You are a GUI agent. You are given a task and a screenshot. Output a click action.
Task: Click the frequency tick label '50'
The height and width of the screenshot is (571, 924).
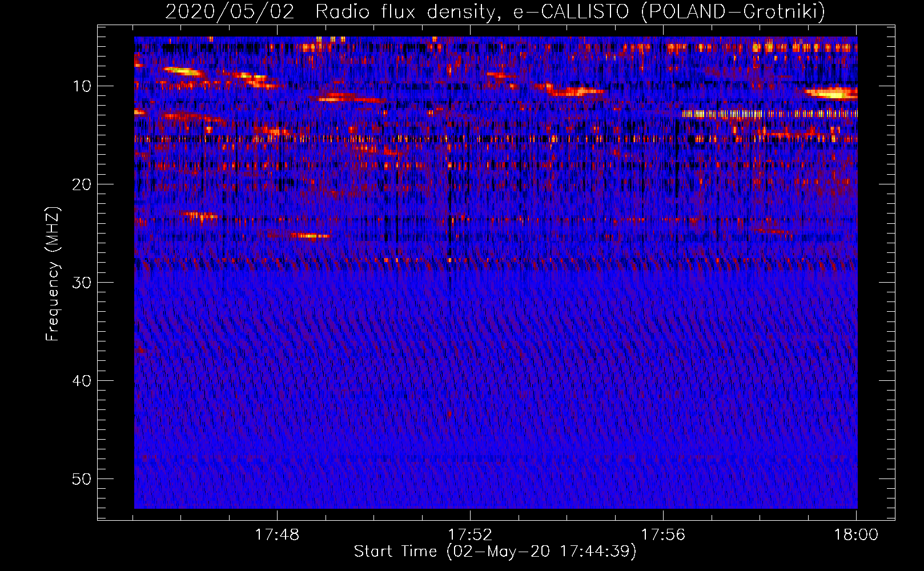pos(82,479)
